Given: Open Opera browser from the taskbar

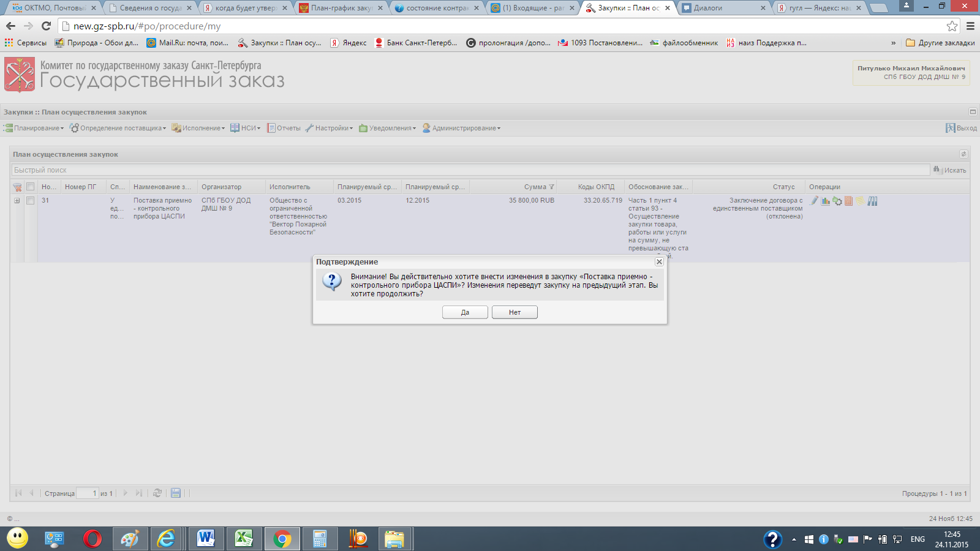Looking at the screenshot, I should [92, 539].
